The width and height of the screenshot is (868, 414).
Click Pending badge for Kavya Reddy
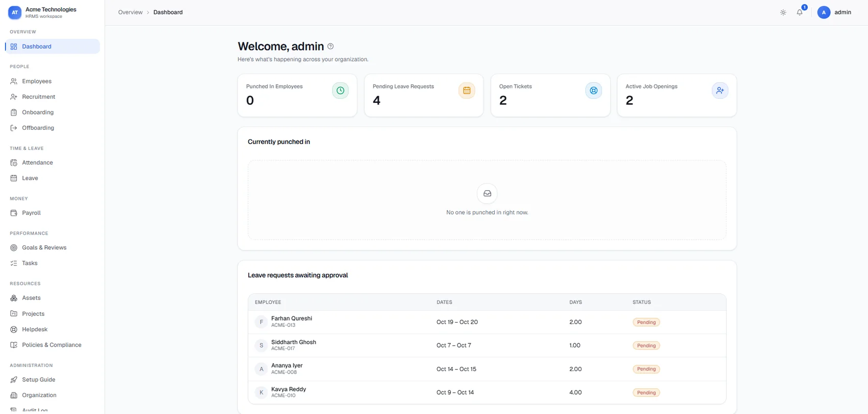pyautogui.click(x=646, y=393)
